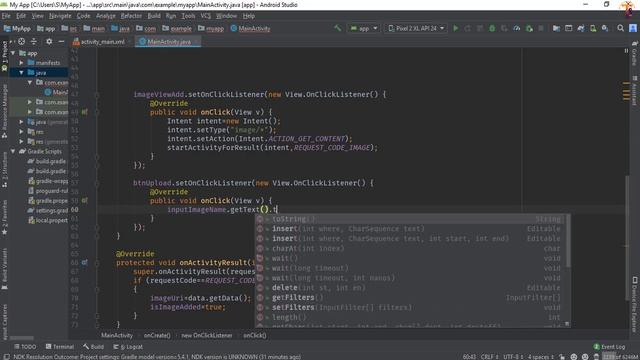Select the MainActivity file in project tree
This screenshot has height=360, width=640.
pos(56,92)
